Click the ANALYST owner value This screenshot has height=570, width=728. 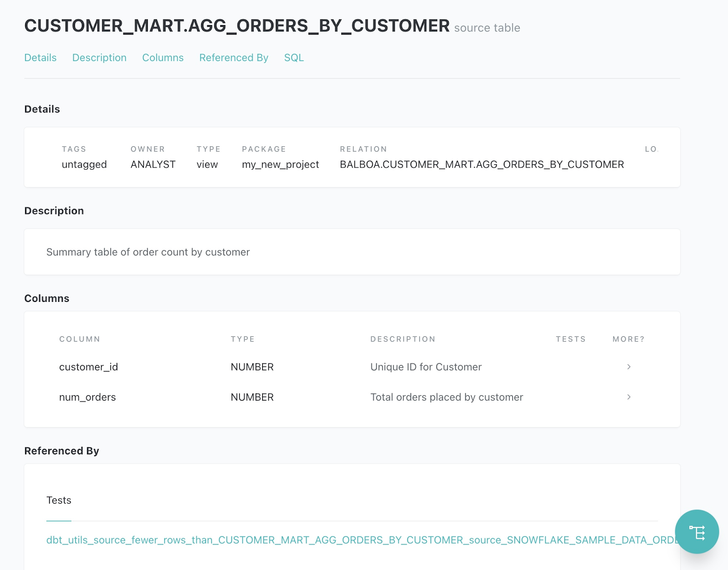tap(153, 164)
